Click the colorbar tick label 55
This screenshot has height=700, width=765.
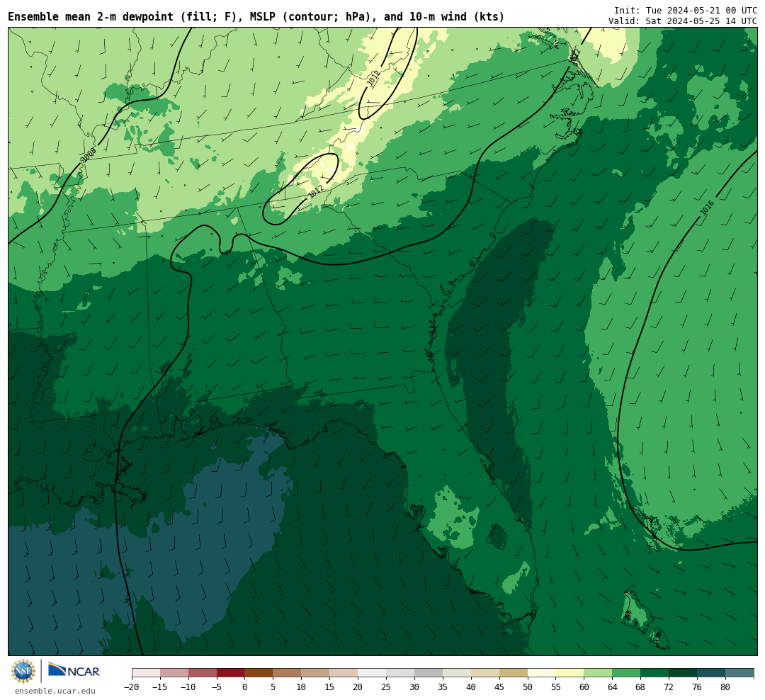pyautogui.click(x=556, y=687)
